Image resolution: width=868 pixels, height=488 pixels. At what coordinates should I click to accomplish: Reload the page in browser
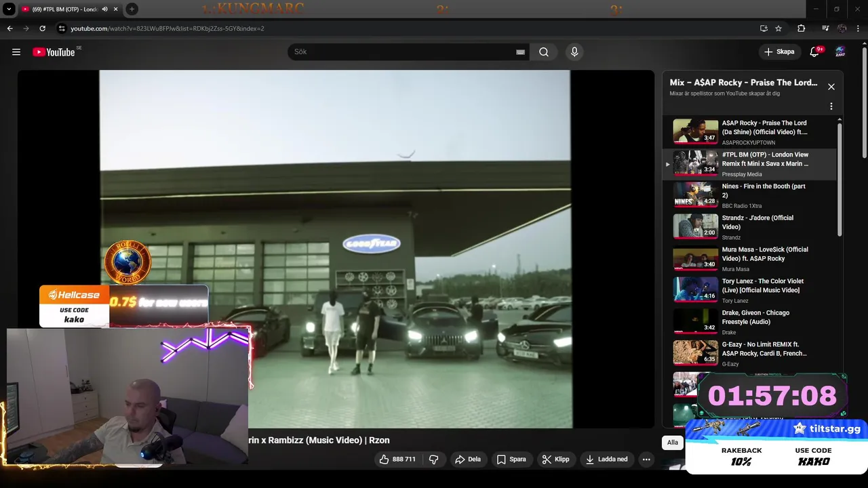point(42,28)
